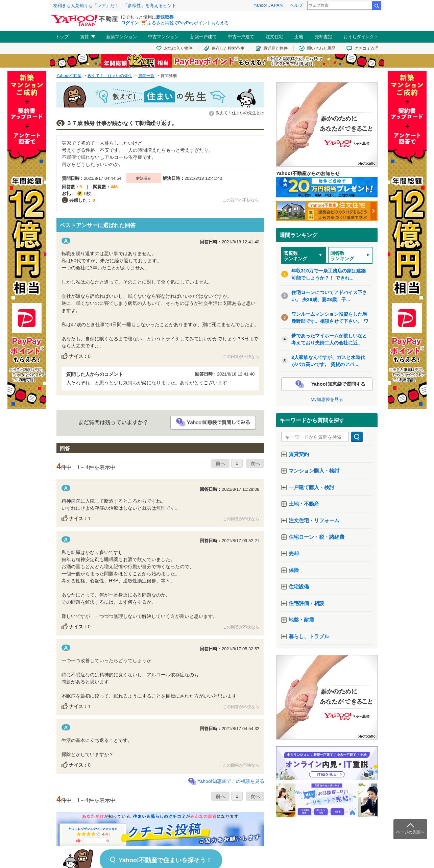This screenshot has height=868, width=434.
Task: Open the My知恵袋を見る link
Action: click(x=327, y=400)
